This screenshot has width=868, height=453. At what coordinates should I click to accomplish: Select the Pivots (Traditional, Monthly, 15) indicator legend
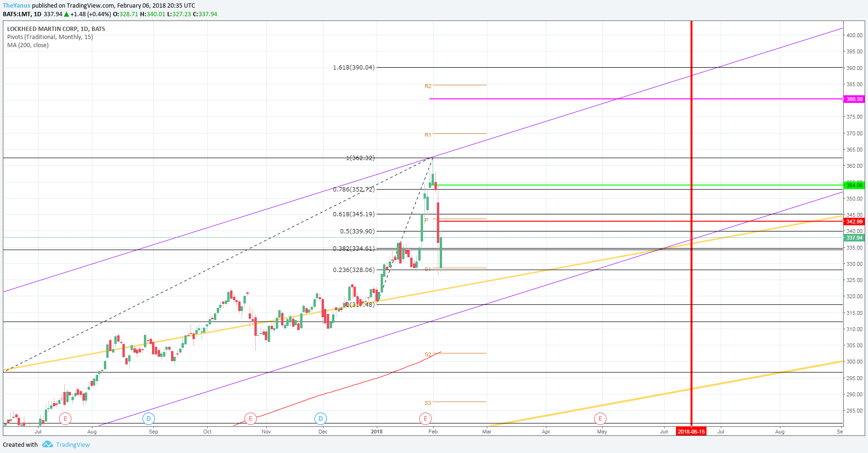[x=50, y=37]
